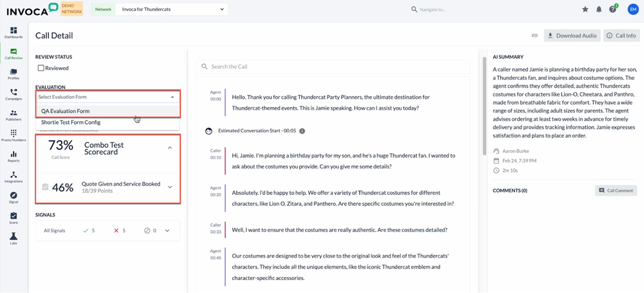Viewport: 644px width, 293px height.
Task: Toggle the Quote Given and Service Booked checkbox
Action: pos(44,187)
